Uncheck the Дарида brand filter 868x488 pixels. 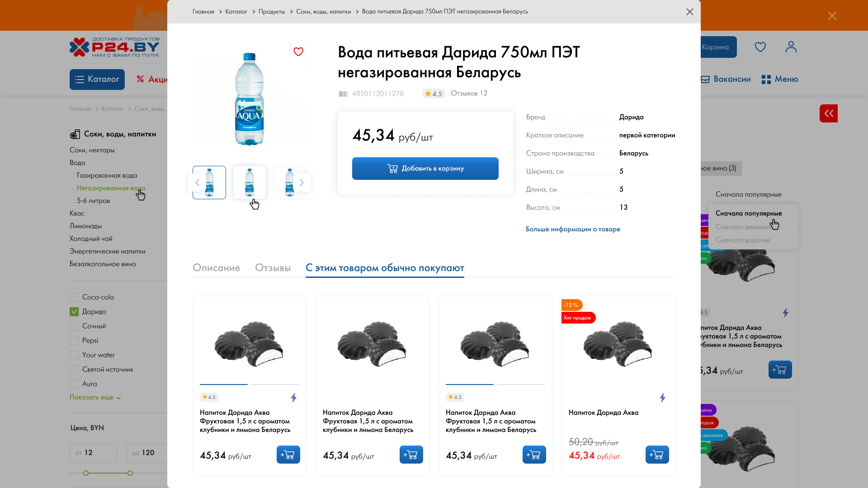coord(74,312)
